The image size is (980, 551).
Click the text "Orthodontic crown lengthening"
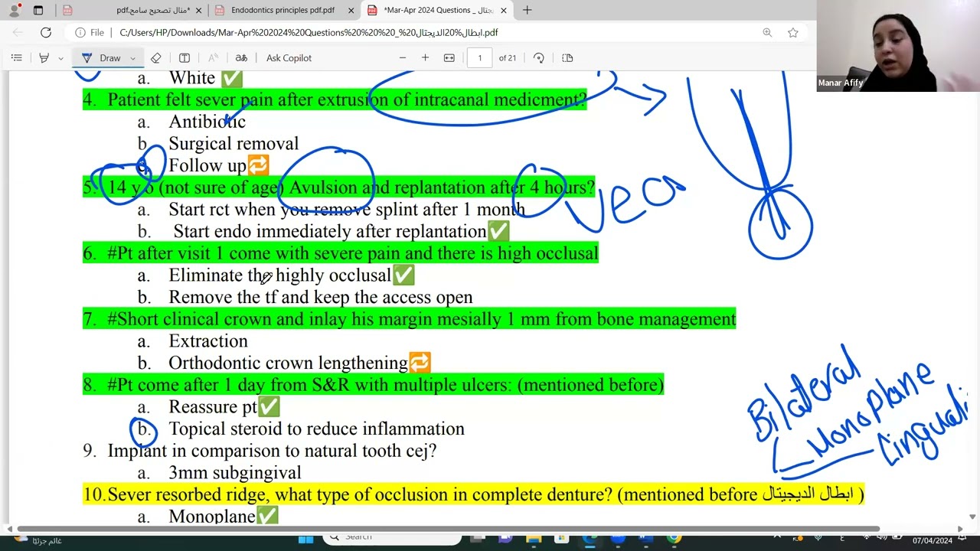pos(288,363)
